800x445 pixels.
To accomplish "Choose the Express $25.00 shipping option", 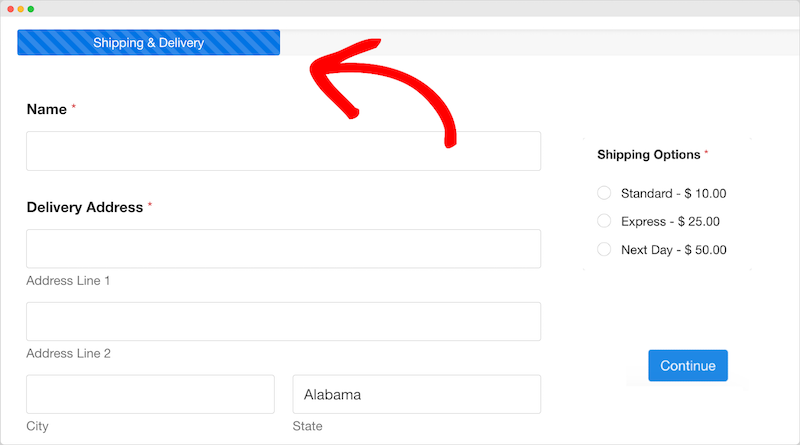I will [604, 221].
